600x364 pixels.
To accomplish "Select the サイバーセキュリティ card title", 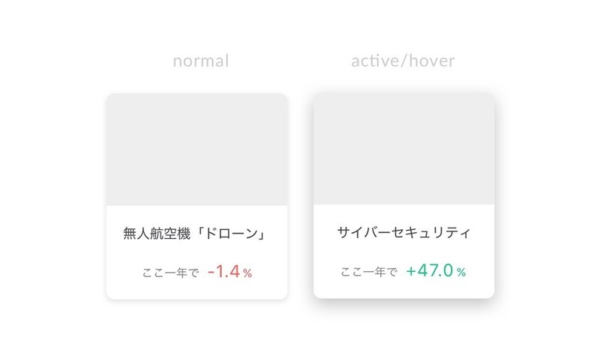I will tap(403, 233).
